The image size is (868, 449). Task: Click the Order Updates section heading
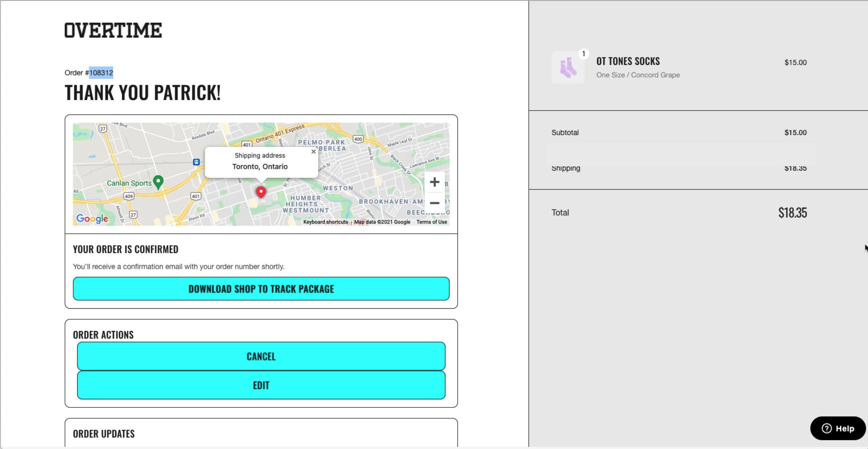click(104, 434)
